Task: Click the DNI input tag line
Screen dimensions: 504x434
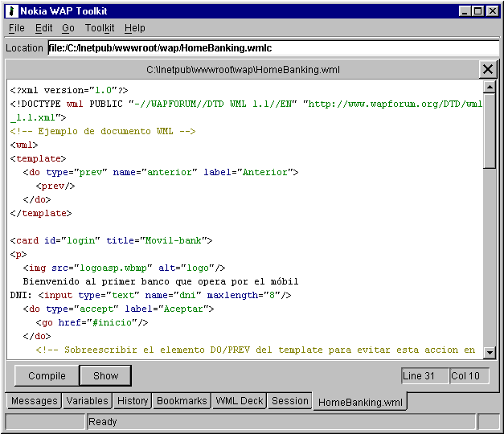Action: coord(151,296)
